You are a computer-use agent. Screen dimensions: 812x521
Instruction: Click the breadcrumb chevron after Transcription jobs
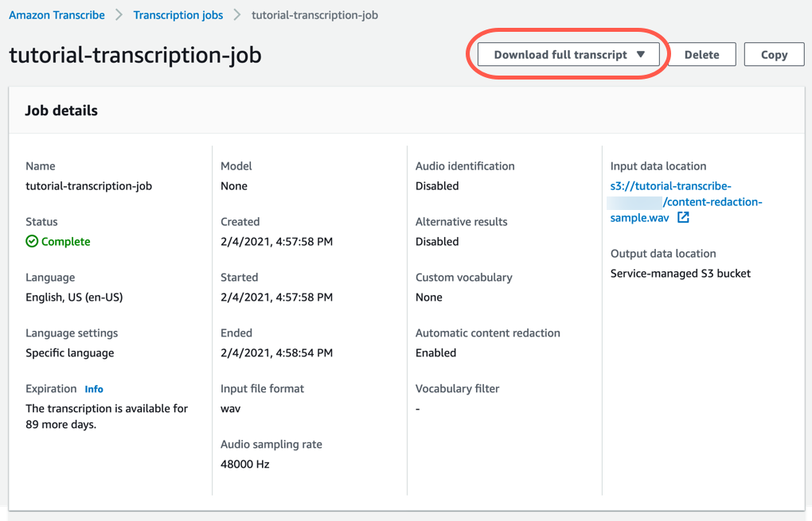point(236,14)
